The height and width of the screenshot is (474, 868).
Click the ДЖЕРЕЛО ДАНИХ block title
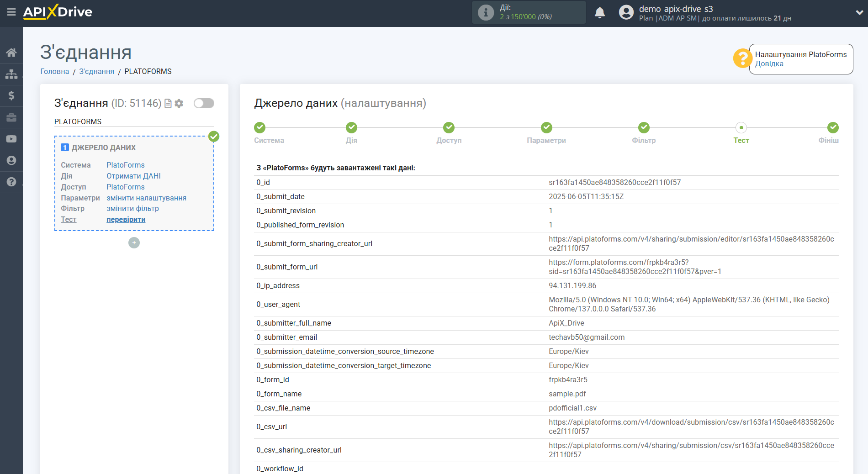click(104, 148)
